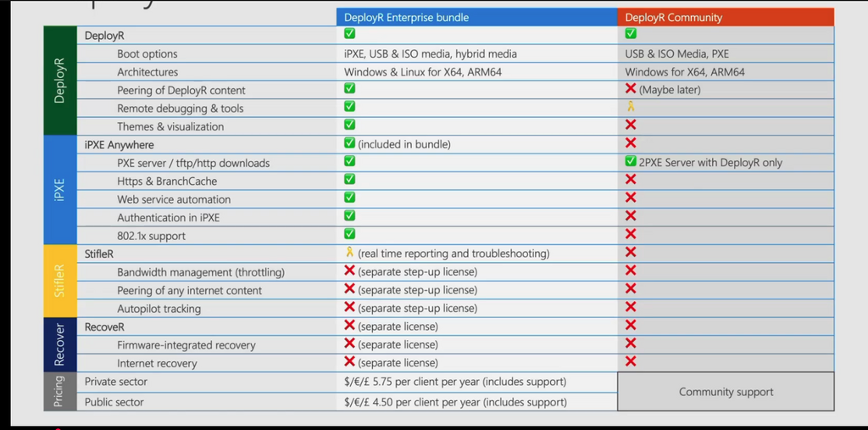Click the "Public sector" pricing row label

coord(114,402)
